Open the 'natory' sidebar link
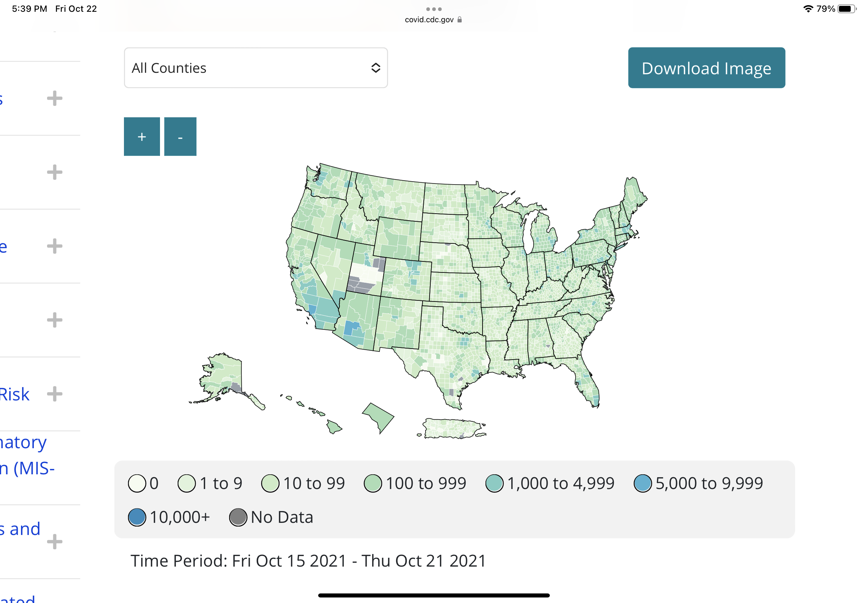The image size is (868, 603). click(x=24, y=442)
